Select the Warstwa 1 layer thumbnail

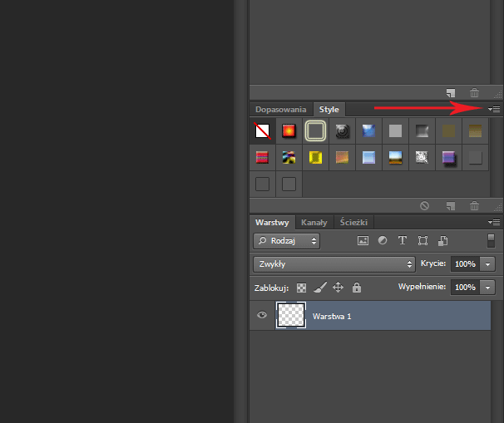(291, 315)
